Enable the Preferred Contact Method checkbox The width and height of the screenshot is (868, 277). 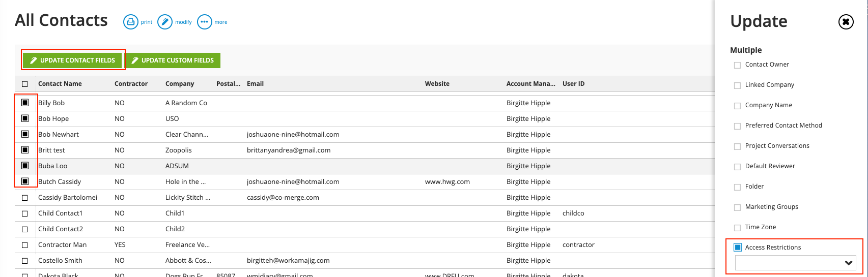[737, 126]
